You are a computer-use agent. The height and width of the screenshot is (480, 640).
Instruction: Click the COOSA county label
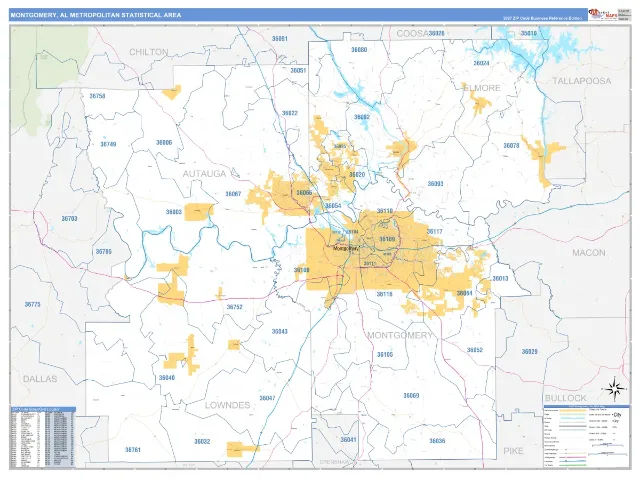tap(412, 33)
